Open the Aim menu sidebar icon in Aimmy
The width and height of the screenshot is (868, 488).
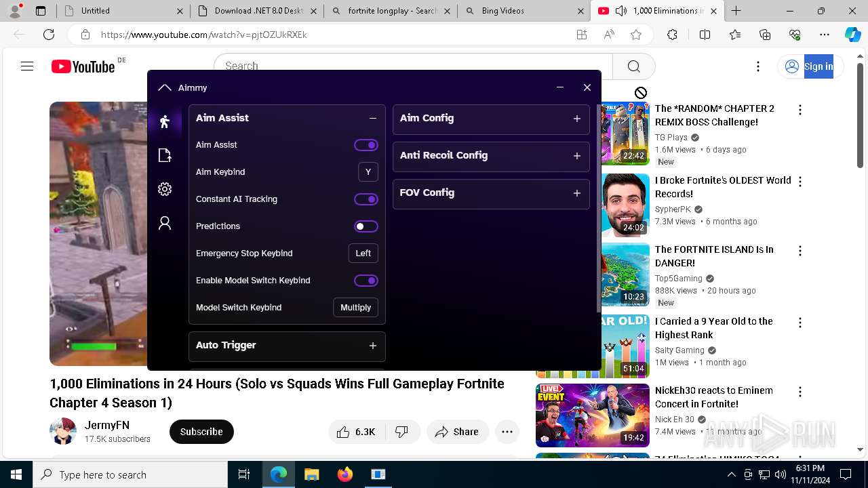[165, 121]
